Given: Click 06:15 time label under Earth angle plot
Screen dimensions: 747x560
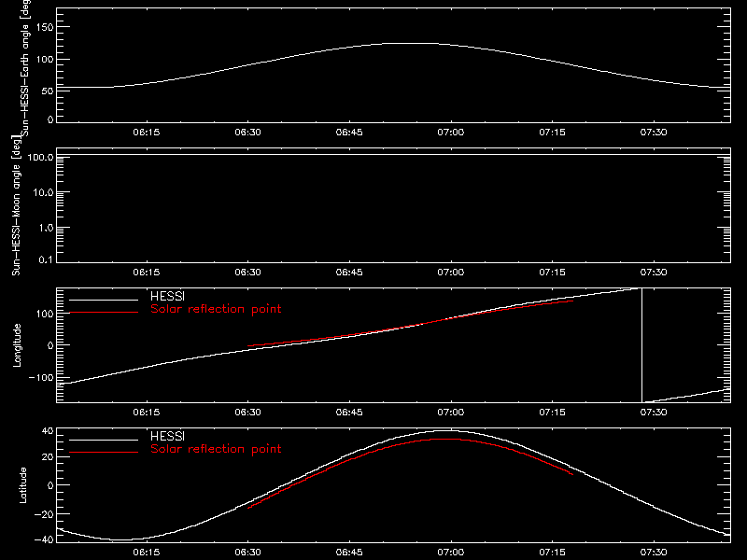Looking at the screenshot, I should [147, 133].
